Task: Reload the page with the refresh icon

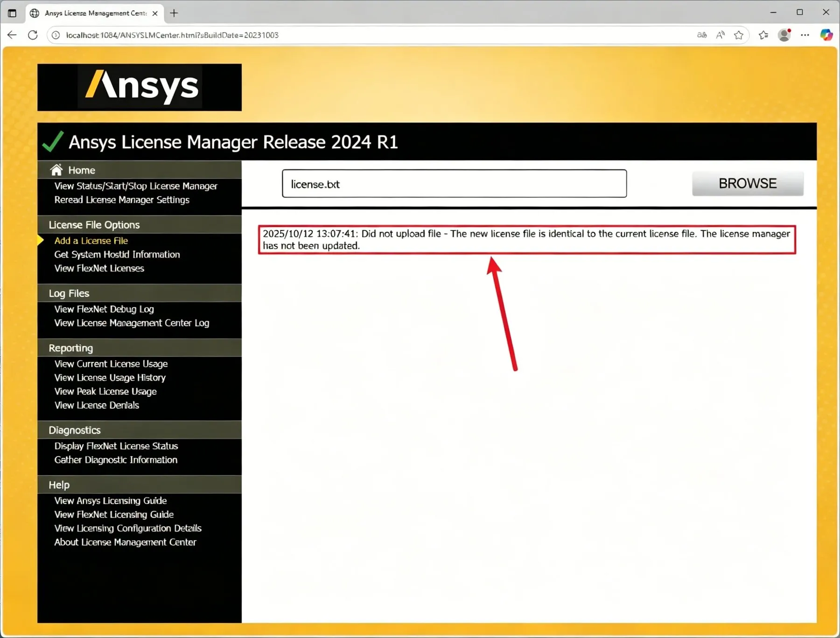Action: point(33,35)
